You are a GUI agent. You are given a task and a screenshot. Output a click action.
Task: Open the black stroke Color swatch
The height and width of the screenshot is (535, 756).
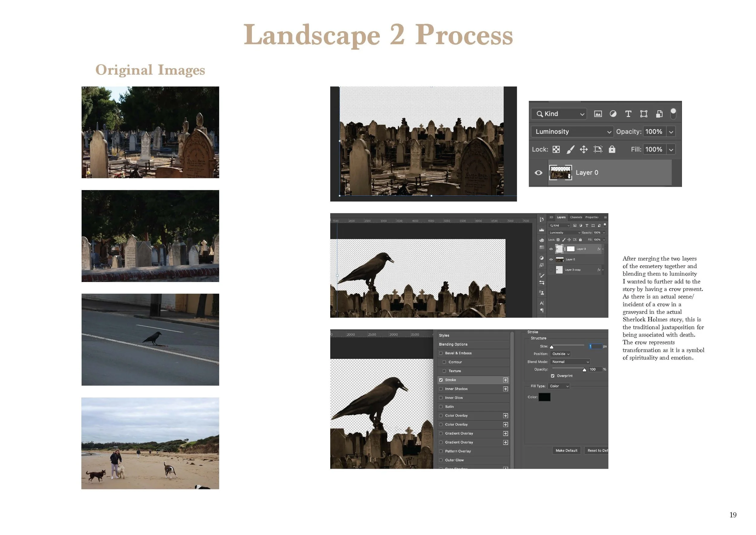pyautogui.click(x=544, y=397)
